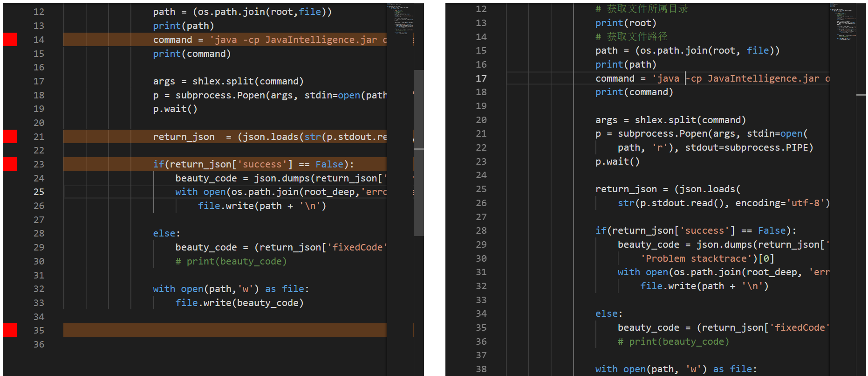
Task: Click 'with open(path, 'w') as file:' in right pane
Action: click(x=676, y=369)
